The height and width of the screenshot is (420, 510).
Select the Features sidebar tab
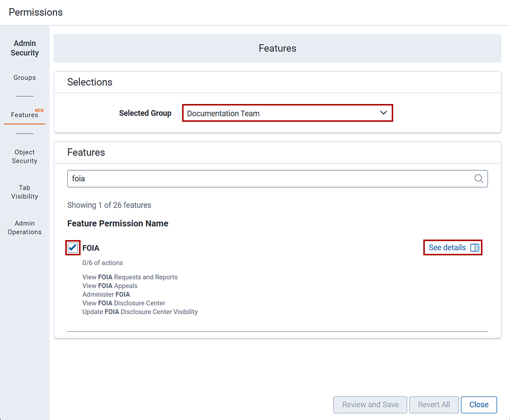[x=24, y=115]
